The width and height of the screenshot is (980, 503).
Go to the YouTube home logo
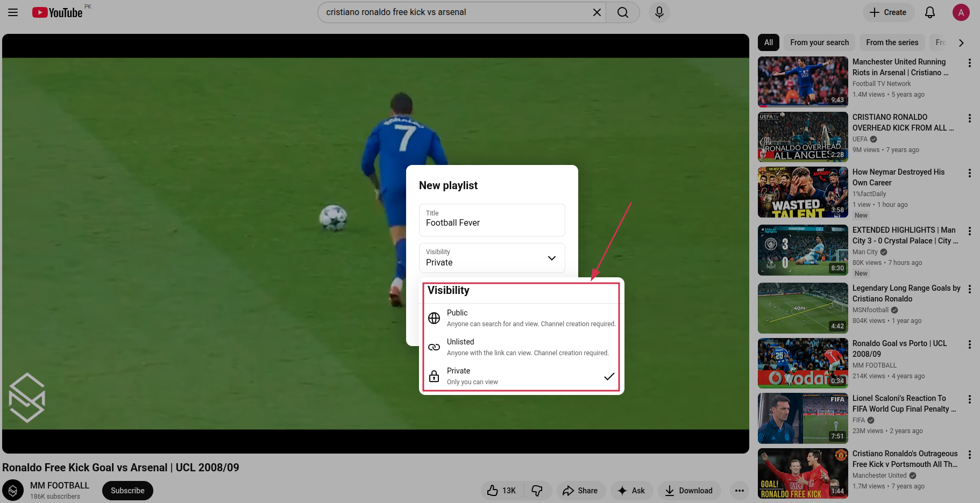57,12
